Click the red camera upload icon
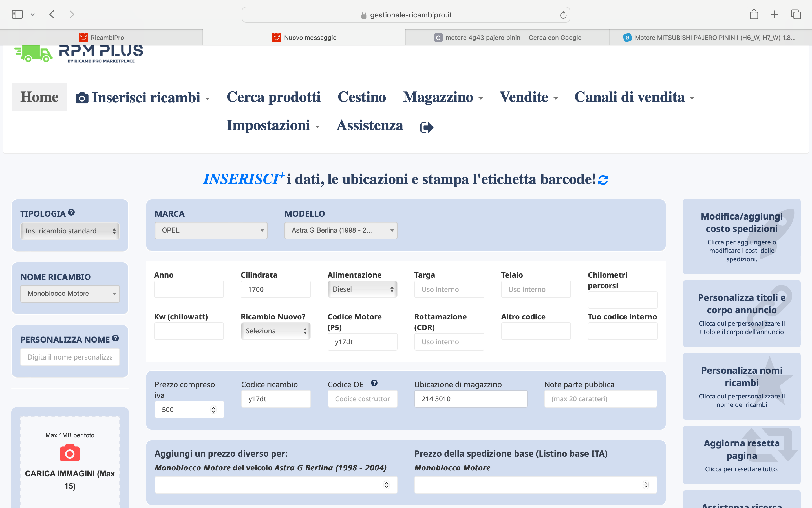Viewport: 812px width, 508px height. pyautogui.click(x=70, y=453)
